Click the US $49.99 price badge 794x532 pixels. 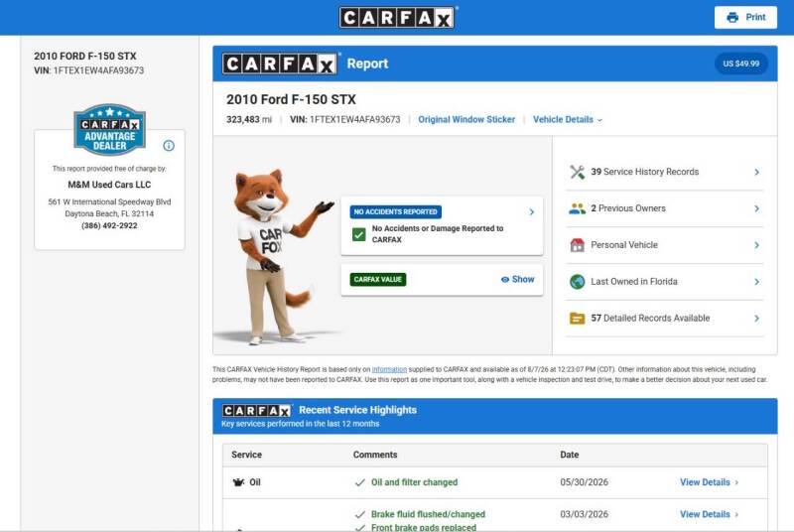coord(740,64)
